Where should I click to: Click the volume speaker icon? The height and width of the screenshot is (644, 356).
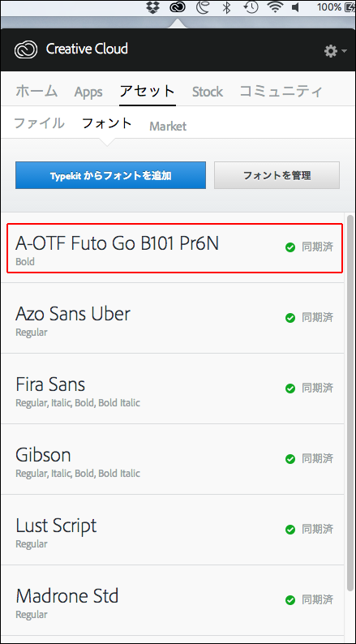295,7
